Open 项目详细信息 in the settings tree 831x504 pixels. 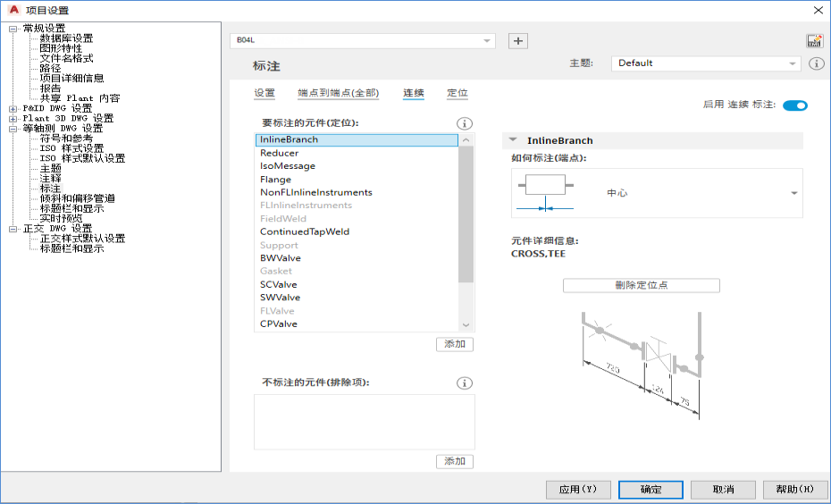click(x=71, y=79)
